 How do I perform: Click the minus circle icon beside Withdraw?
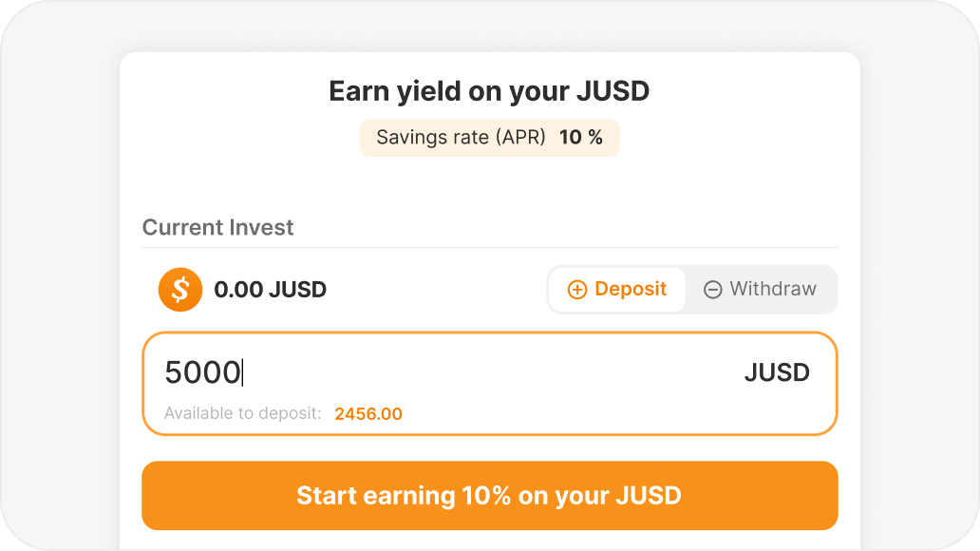tap(713, 290)
